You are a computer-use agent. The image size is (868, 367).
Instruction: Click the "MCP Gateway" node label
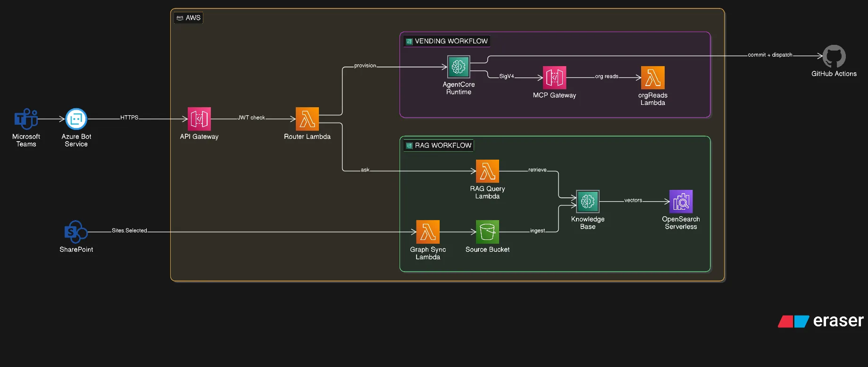555,95
